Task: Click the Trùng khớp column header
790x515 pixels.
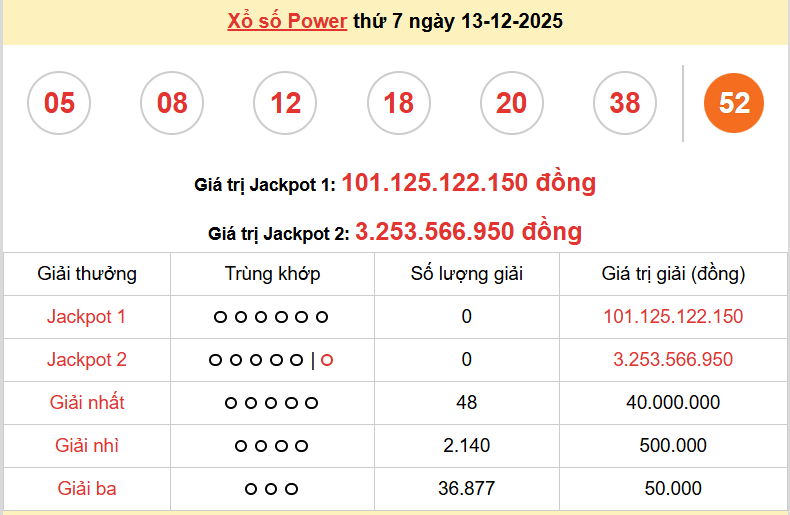Action: coord(272,274)
